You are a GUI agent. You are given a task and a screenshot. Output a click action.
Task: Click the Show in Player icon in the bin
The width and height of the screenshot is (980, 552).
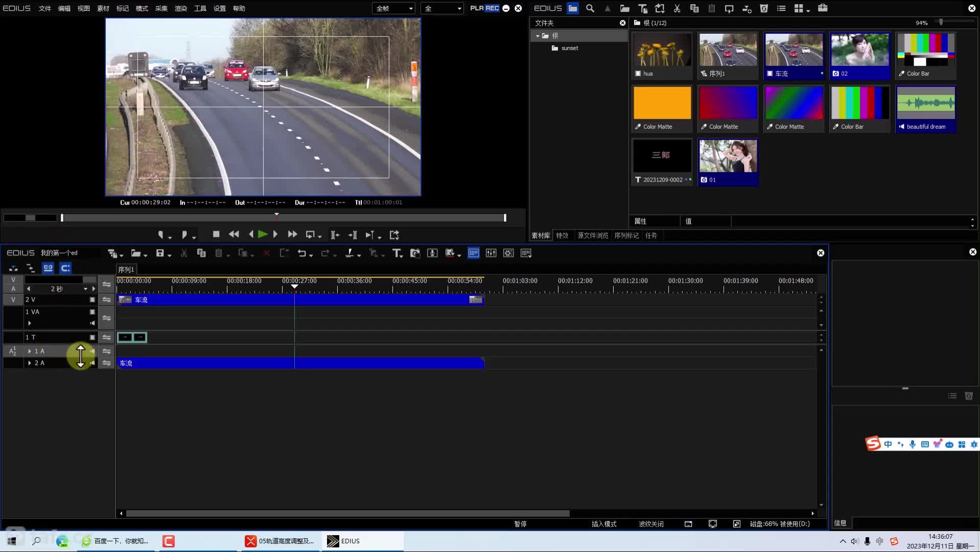pyautogui.click(x=729, y=8)
